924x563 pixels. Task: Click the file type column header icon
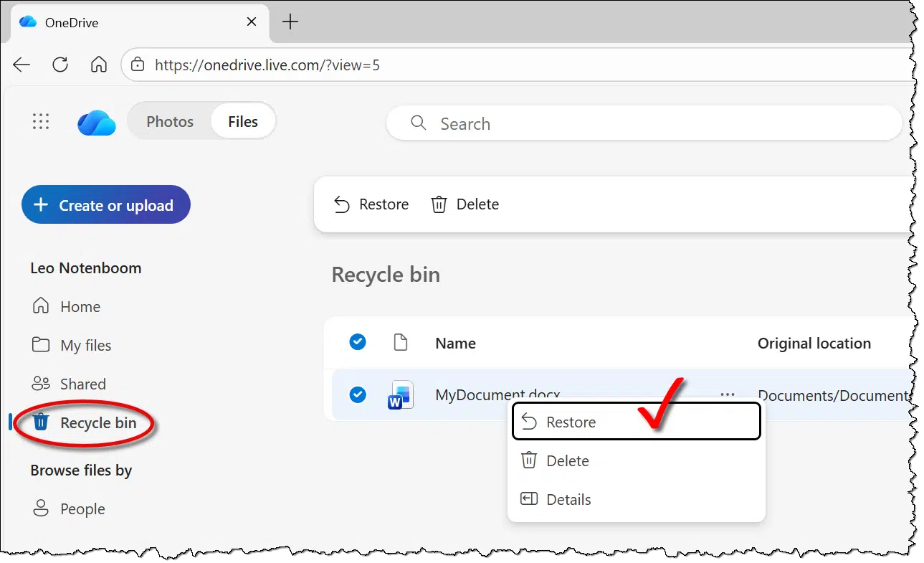(401, 344)
